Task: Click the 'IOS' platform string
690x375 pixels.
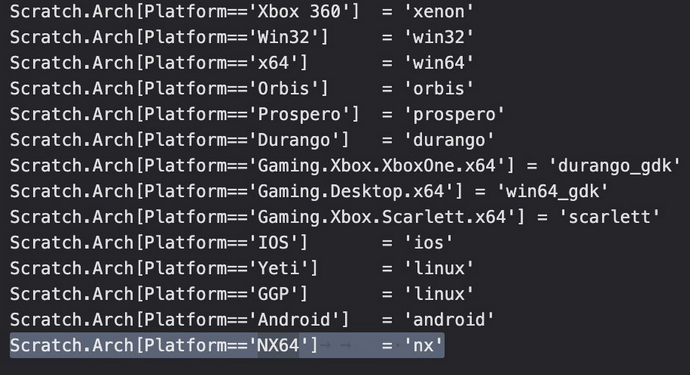Action: pos(273,243)
